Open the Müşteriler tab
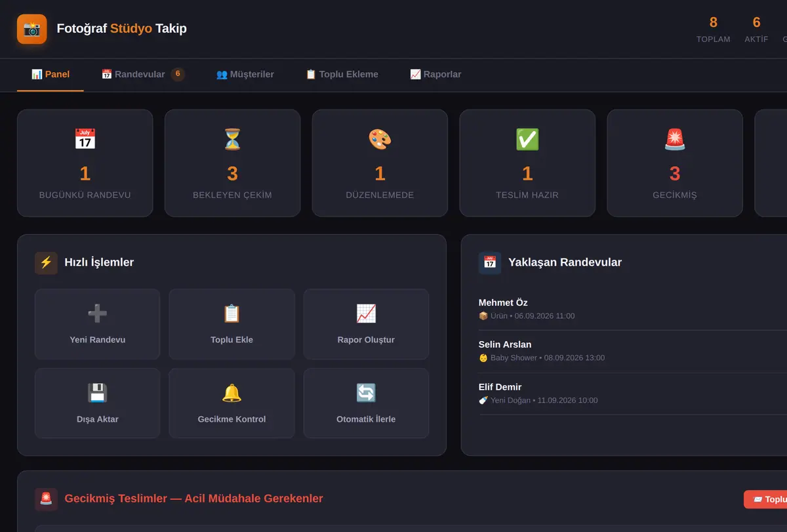 pos(245,75)
